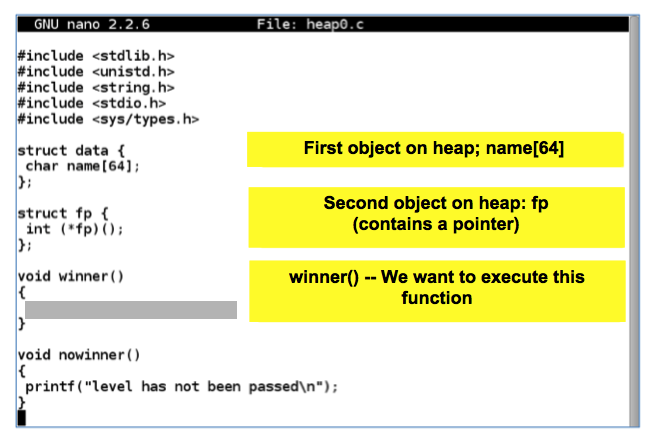Place cursor on '#include <stdlib.h>' line
The width and height of the screenshot is (651, 441).
[92, 55]
